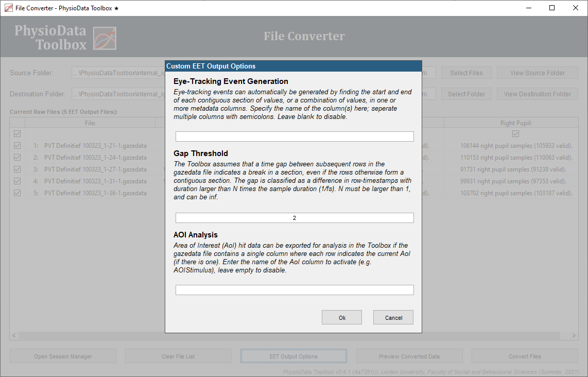Click Select Folder for destination
The height and width of the screenshot is (377, 588).
(x=466, y=94)
